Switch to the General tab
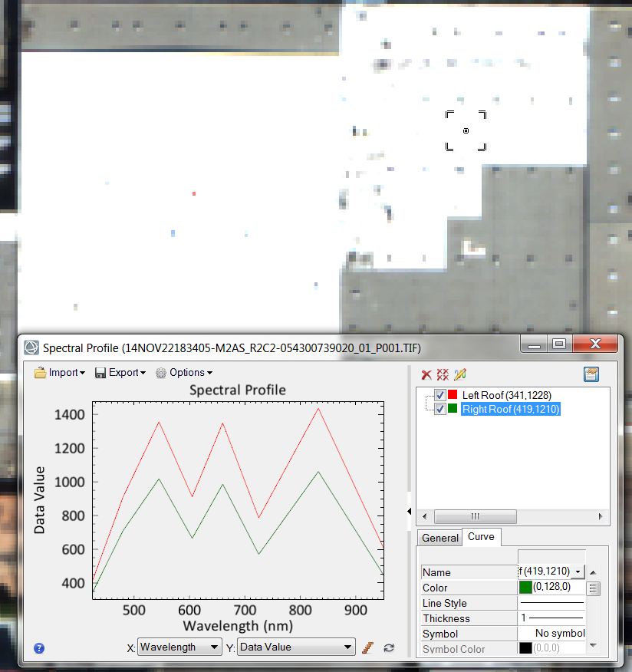Screen dimensions: 632x672 440,538
